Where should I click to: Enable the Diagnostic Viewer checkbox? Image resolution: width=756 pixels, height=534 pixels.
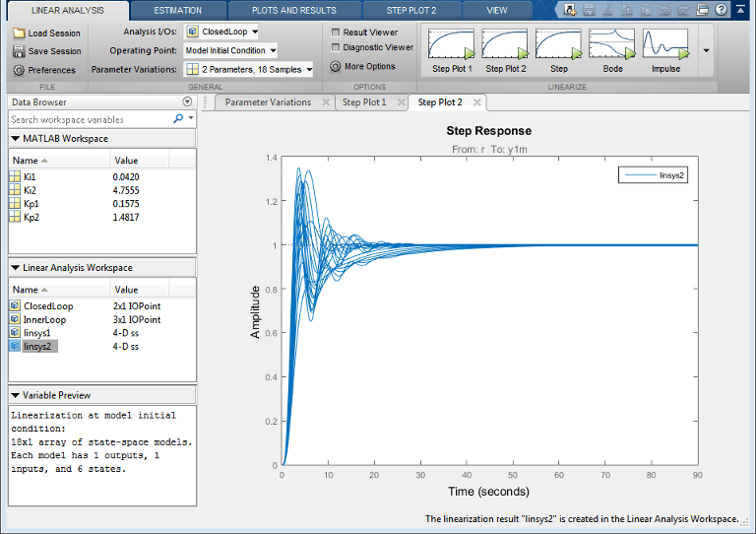[x=336, y=47]
